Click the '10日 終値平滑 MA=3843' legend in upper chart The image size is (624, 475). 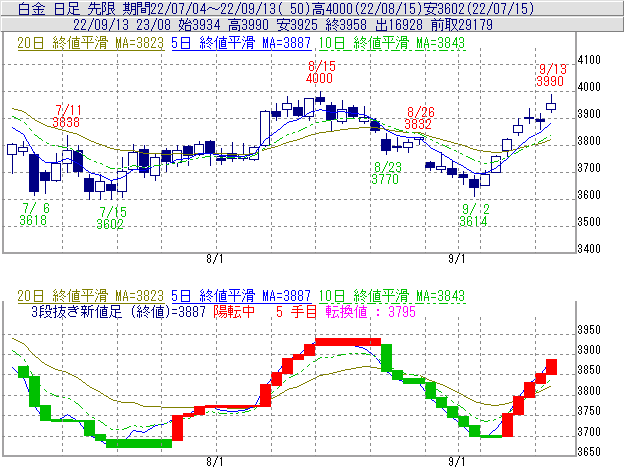tap(392, 43)
